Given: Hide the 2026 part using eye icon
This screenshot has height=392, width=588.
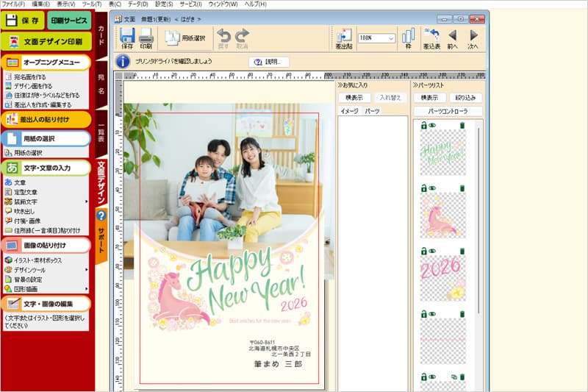Looking at the screenshot, I should pyautogui.click(x=432, y=251).
